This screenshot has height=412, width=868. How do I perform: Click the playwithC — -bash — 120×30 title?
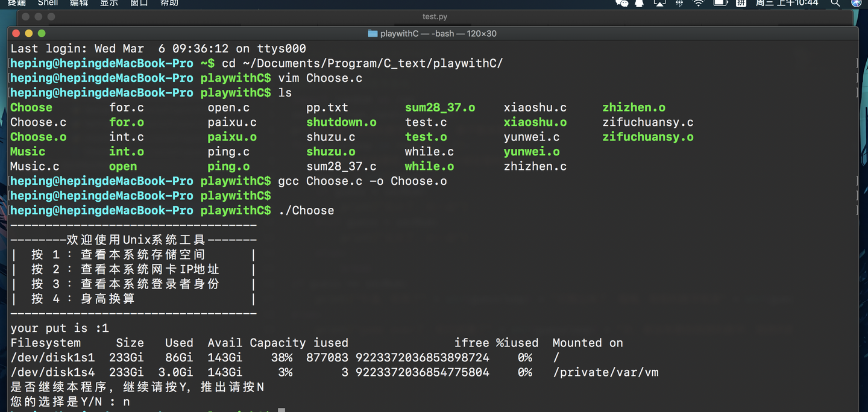click(438, 34)
